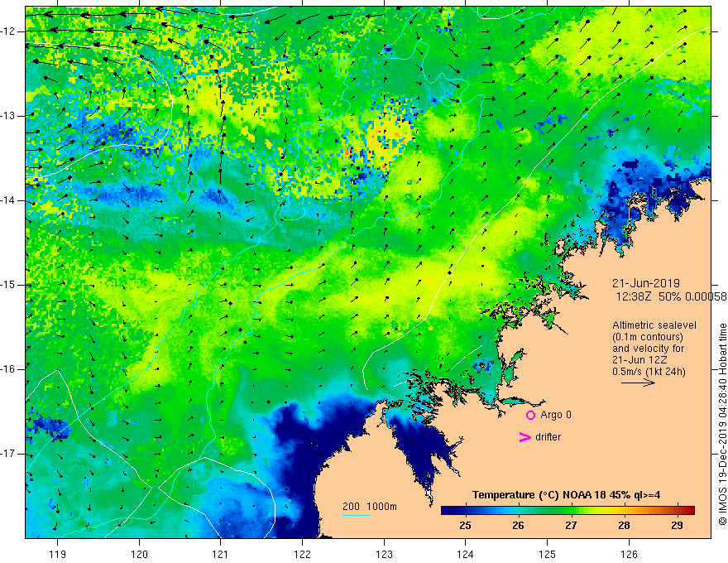Click latitude axis label -14
728x563 pixels.
click(9, 200)
